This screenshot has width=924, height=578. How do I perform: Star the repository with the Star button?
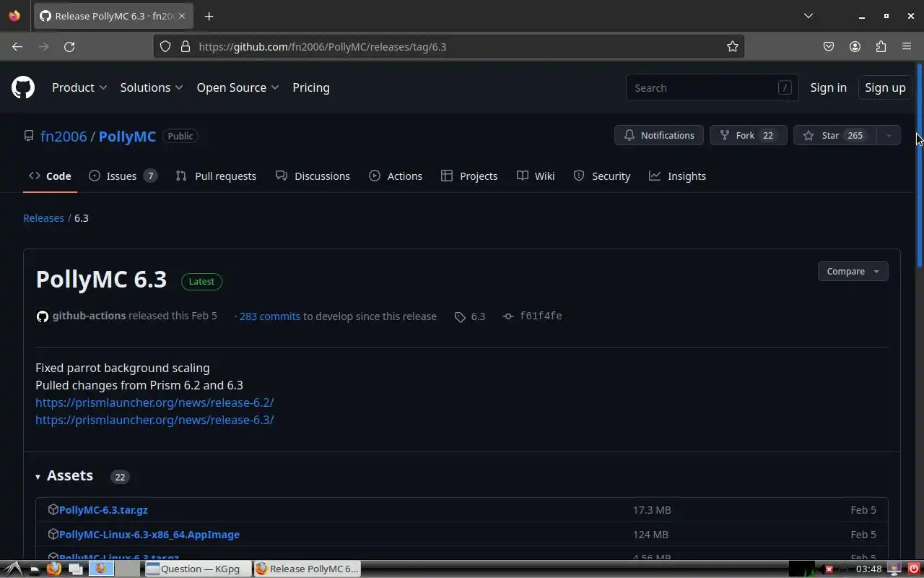pos(834,135)
